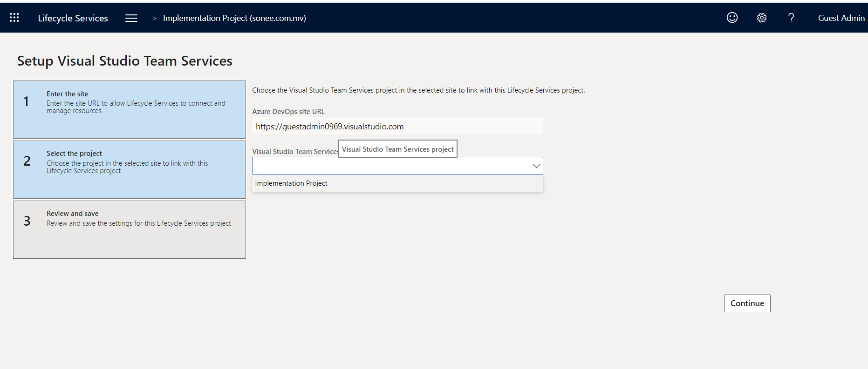
Task: Click the 'Visual Studio Team Services project' tooltip
Action: pyautogui.click(x=397, y=149)
